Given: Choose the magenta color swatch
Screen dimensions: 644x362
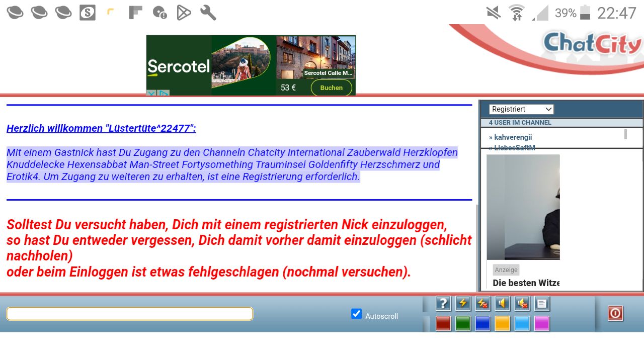Looking at the screenshot, I should pos(542,323).
